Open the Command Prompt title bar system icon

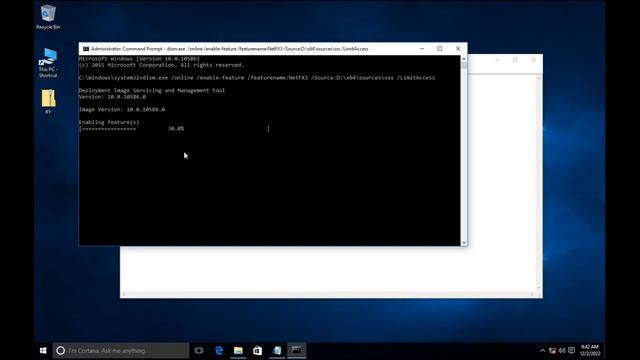[x=86, y=49]
